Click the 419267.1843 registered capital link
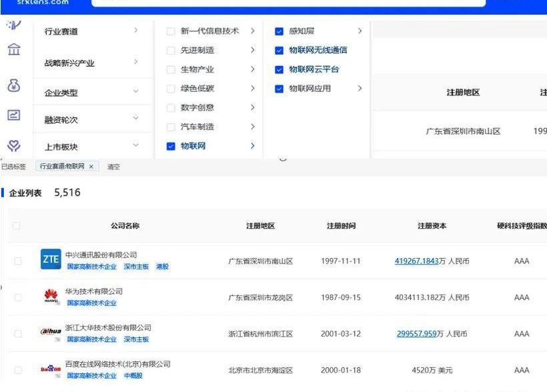The height and width of the screenshot is (392, 547). 416,261
